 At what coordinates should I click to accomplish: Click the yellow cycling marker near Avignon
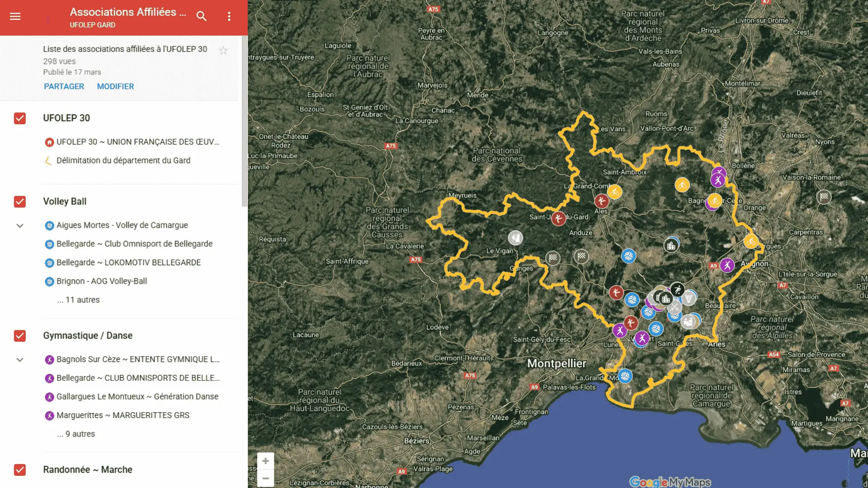tap(751, 241)
